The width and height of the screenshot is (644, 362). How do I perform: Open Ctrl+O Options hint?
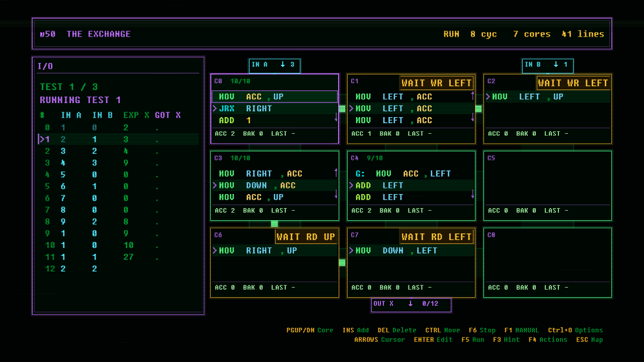pyautogui.click(x=576, y=330)
